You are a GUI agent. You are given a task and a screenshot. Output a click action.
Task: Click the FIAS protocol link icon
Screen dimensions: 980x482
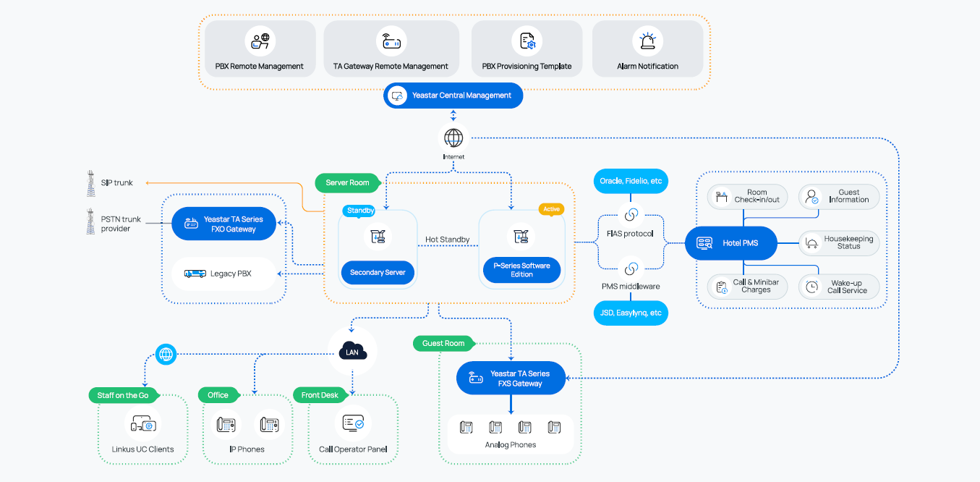[x=631, y=215]
